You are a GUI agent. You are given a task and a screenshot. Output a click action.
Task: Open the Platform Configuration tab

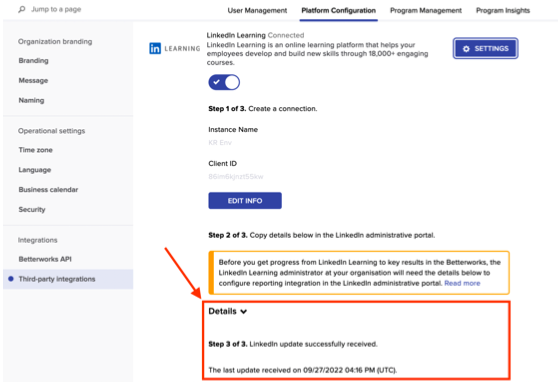point(338,11)
